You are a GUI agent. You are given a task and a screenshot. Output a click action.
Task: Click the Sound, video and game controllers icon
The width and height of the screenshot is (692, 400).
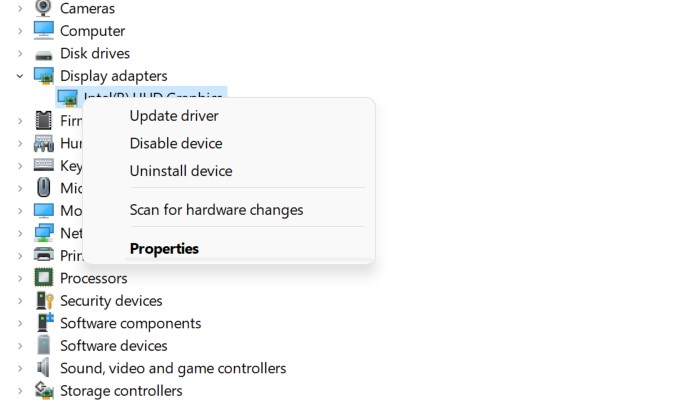[44, 368]
